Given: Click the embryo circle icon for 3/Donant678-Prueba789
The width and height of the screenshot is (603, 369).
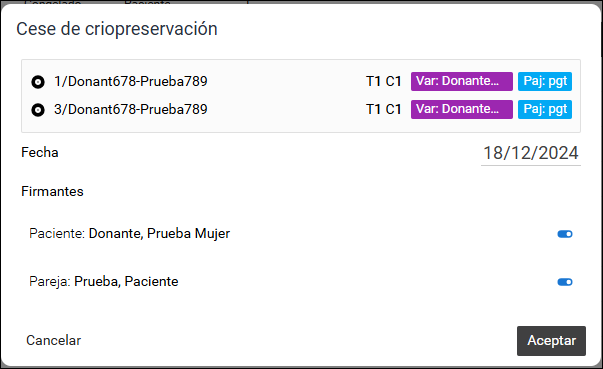Looking at the screenshot, I should click(x=38, y=110).
